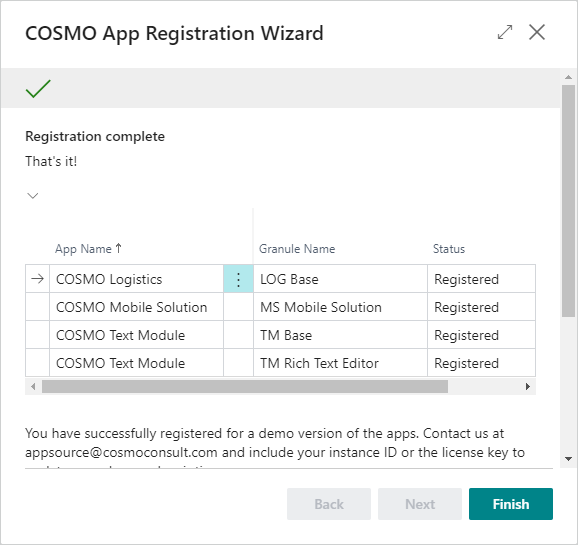578x545 pixels.
Task: Sort by the Granule Name column header
Action: tap(297, 249)
